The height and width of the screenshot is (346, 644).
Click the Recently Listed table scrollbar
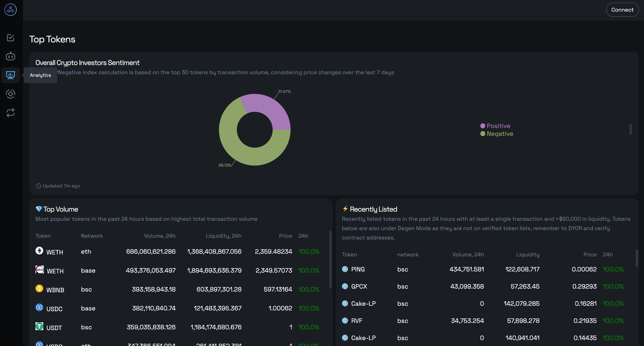637,258
